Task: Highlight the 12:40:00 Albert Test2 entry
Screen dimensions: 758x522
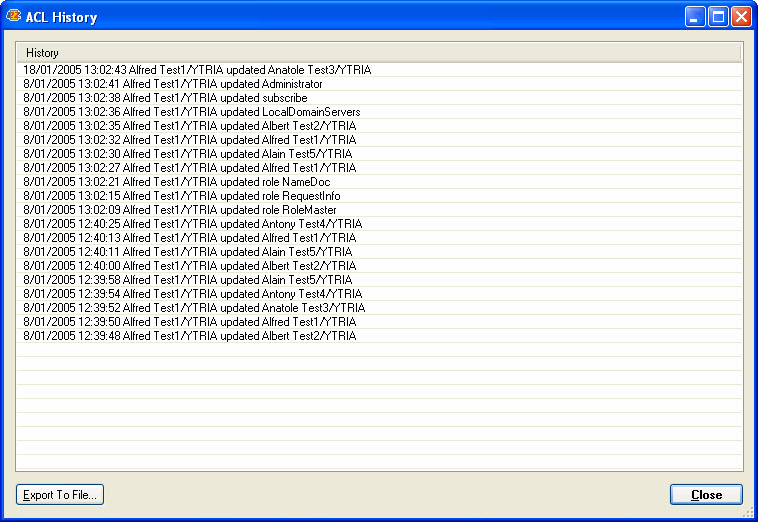Action: tap(189, 266)
